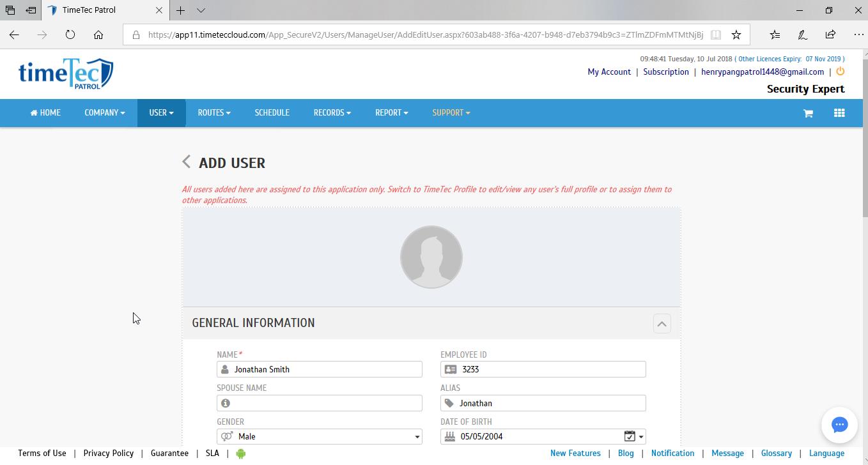Open the live chat bubble
Viewport: 868px width, 465px height.
[839, 425]
